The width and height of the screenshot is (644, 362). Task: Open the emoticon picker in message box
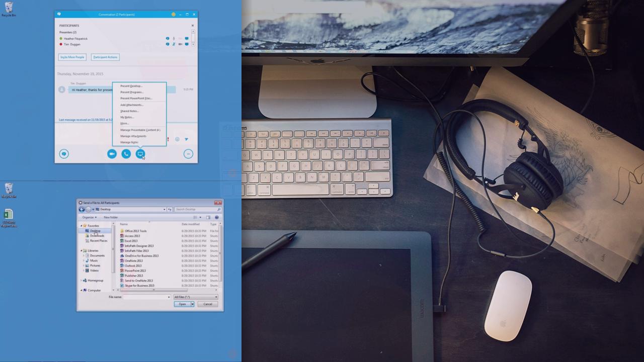[x=177, y=139]
